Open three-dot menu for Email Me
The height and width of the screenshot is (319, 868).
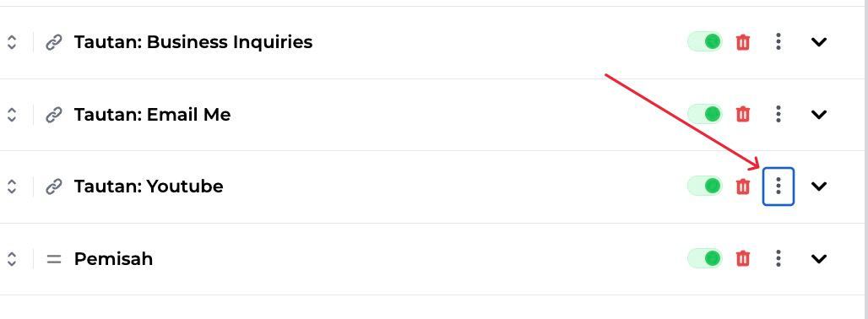778,115
